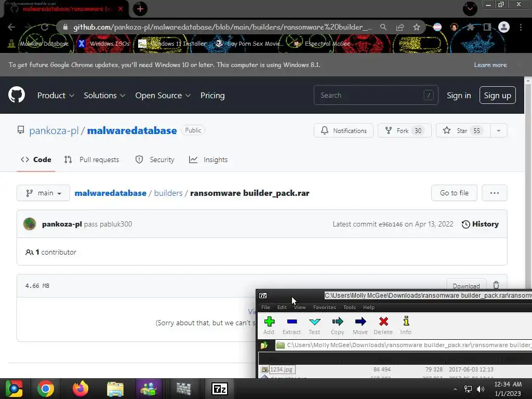Open File Explorer from taskbar
Screen dimensions: 532x399
(x=115, y=389)
